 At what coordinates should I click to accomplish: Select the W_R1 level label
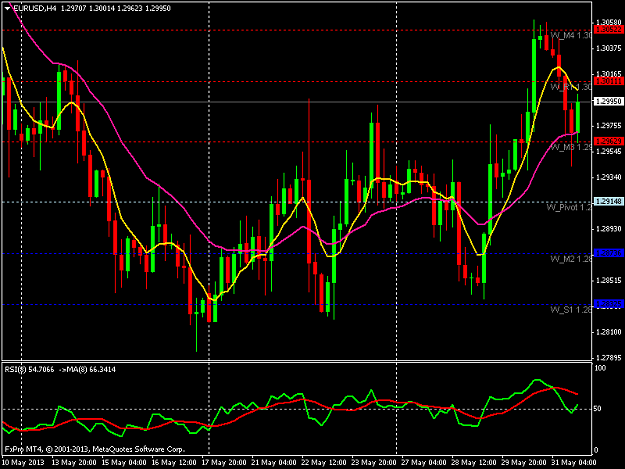tap(571, 87)
